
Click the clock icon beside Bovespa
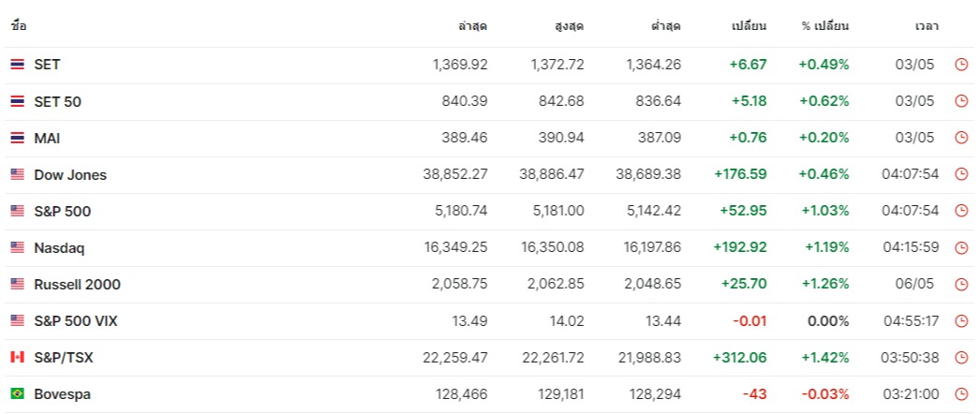click(960, 394)
